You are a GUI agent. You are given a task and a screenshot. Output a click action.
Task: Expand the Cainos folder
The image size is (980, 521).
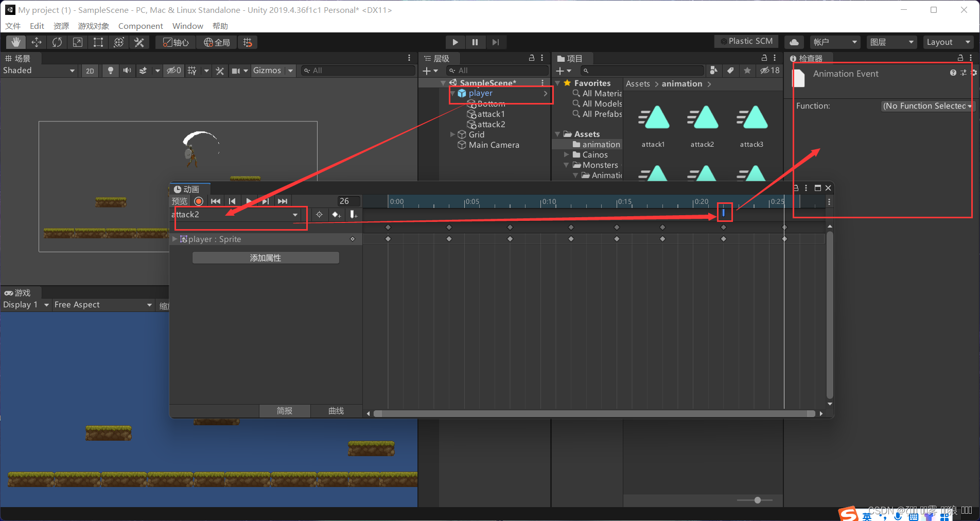pyautogui.click(x=567, y=154)
